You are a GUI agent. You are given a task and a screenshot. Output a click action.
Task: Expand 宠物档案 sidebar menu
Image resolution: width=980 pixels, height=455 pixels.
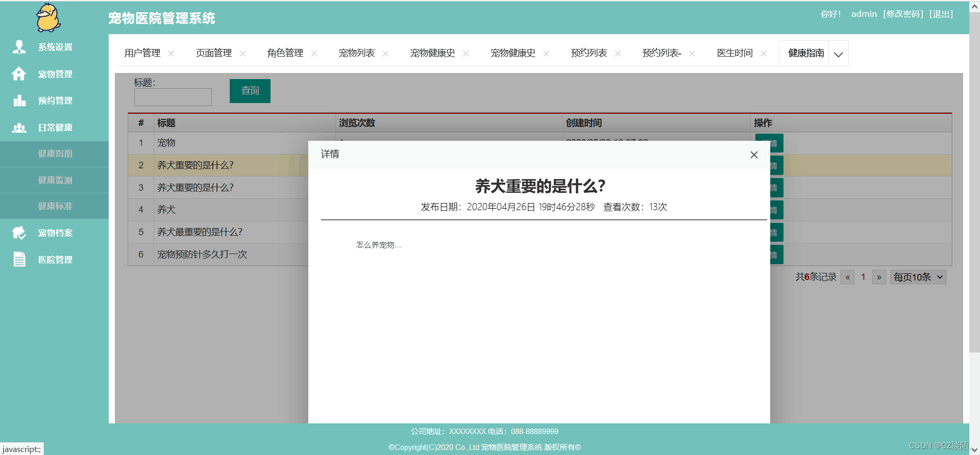tap(55, 233)
